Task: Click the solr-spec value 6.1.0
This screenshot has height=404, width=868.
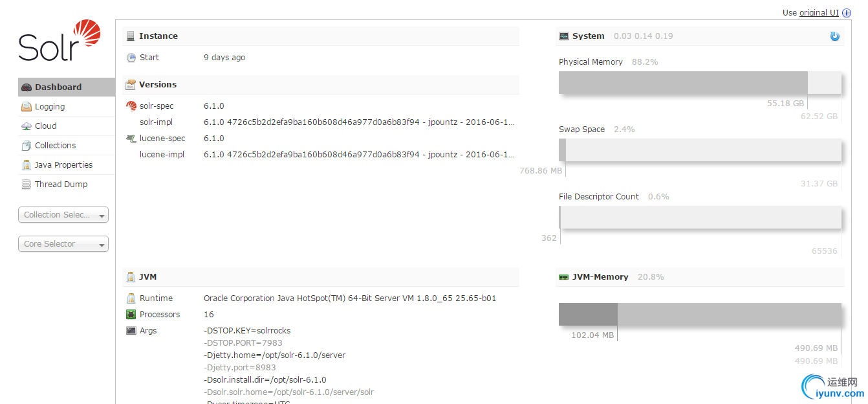Action: 214,106
